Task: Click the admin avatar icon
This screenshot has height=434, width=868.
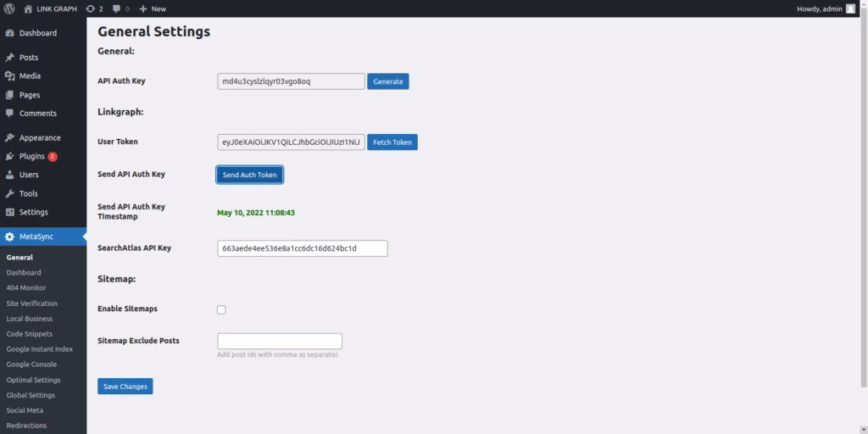Action: tap(850, 8)
